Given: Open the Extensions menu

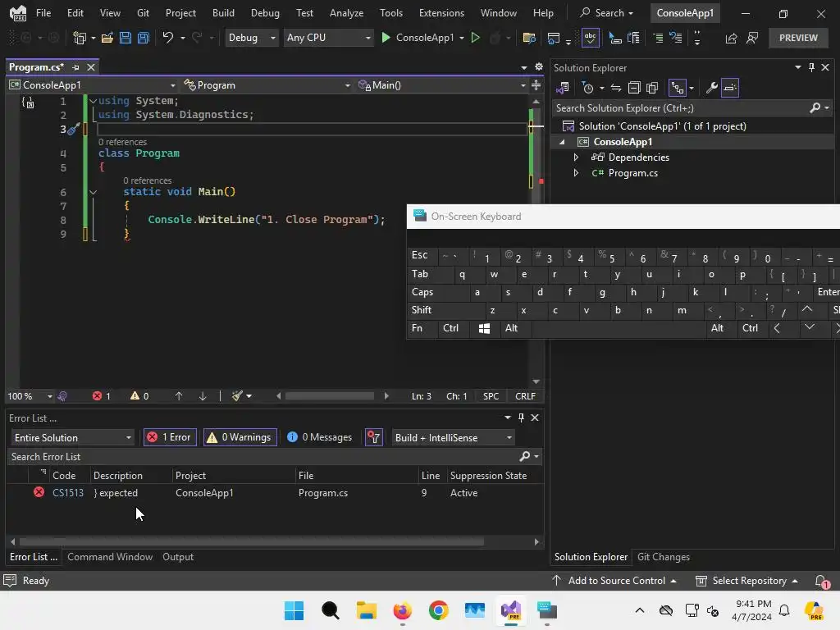Looking at the screenshot, I should (441, 13).
